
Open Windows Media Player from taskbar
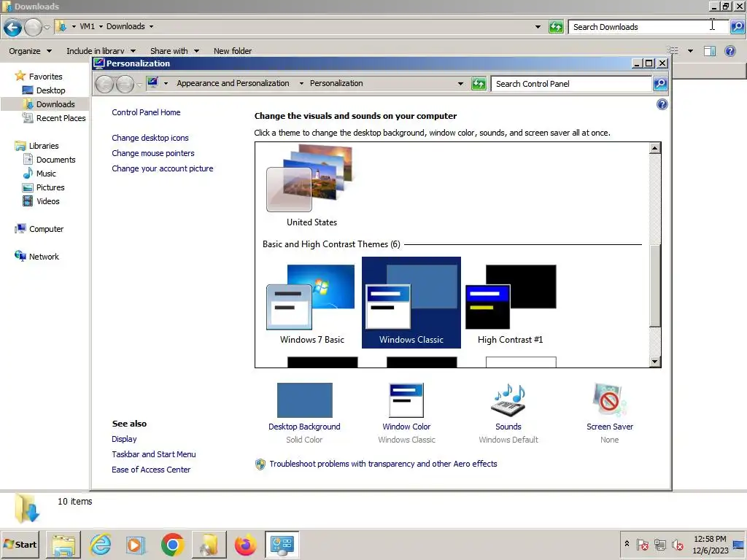[x=136, y=545]
